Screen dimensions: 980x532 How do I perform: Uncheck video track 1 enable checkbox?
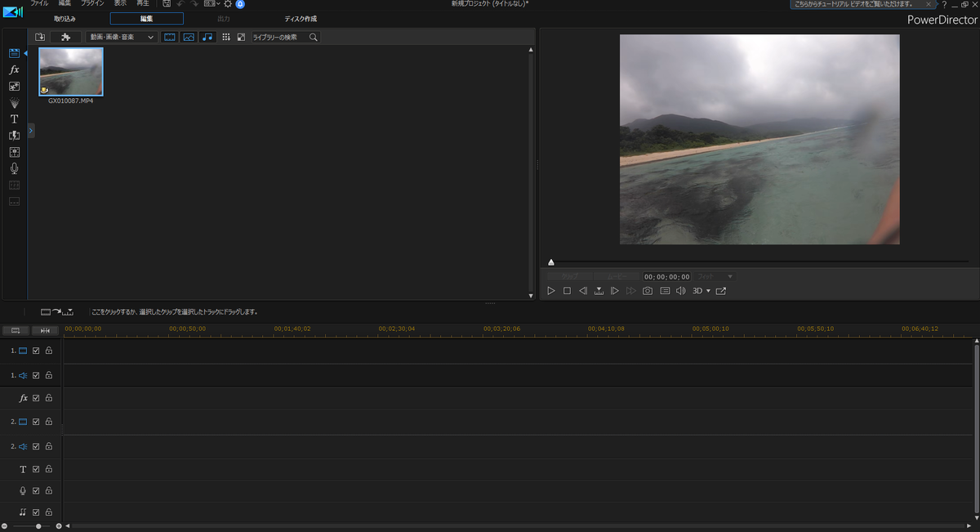coord(36,351)
